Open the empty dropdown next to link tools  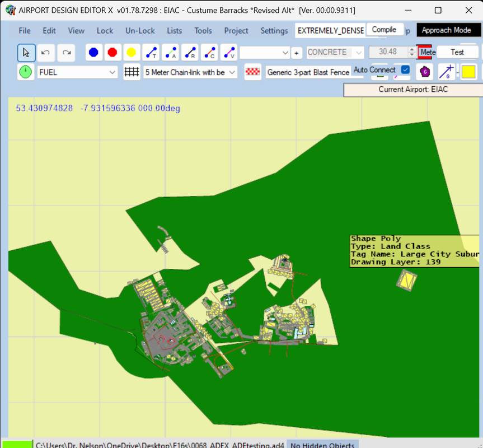click(x=265, y=53)
